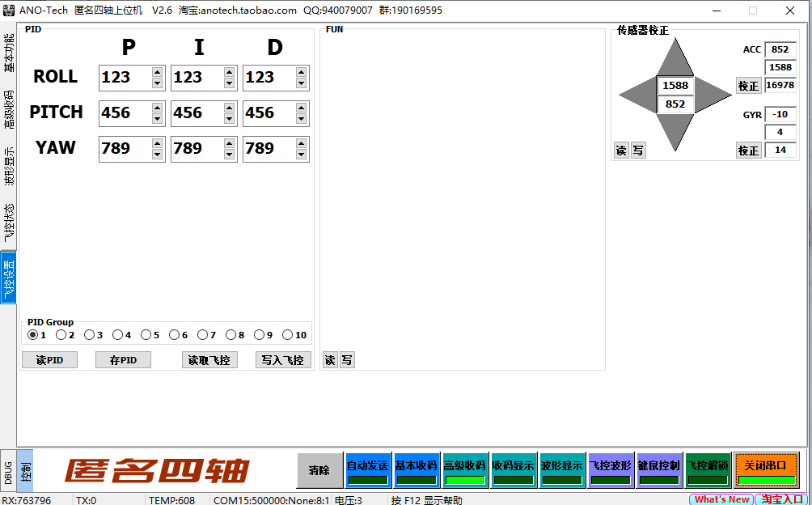Select PID Group 5 radio button
This screenshot has height=505, width=812.
pyautogui.click(x=146, y=334)
